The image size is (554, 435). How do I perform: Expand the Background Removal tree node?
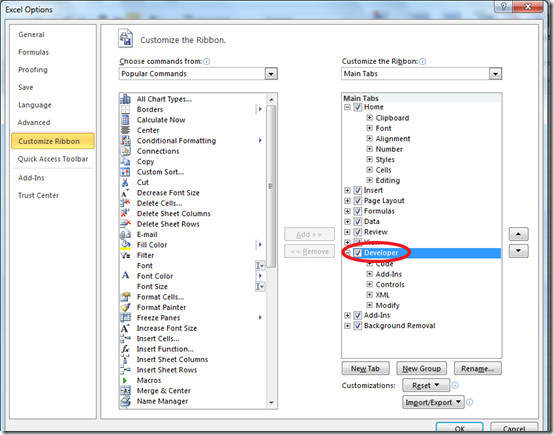[347, 326]
